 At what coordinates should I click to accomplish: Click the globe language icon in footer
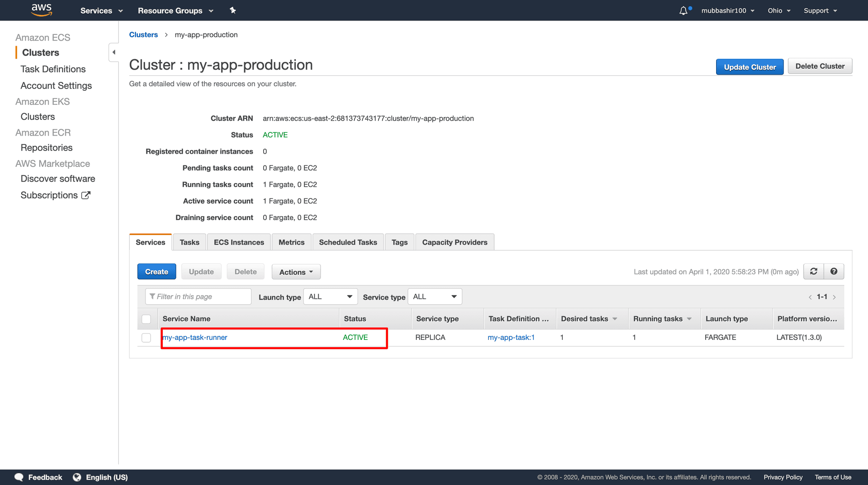(77, 477)
